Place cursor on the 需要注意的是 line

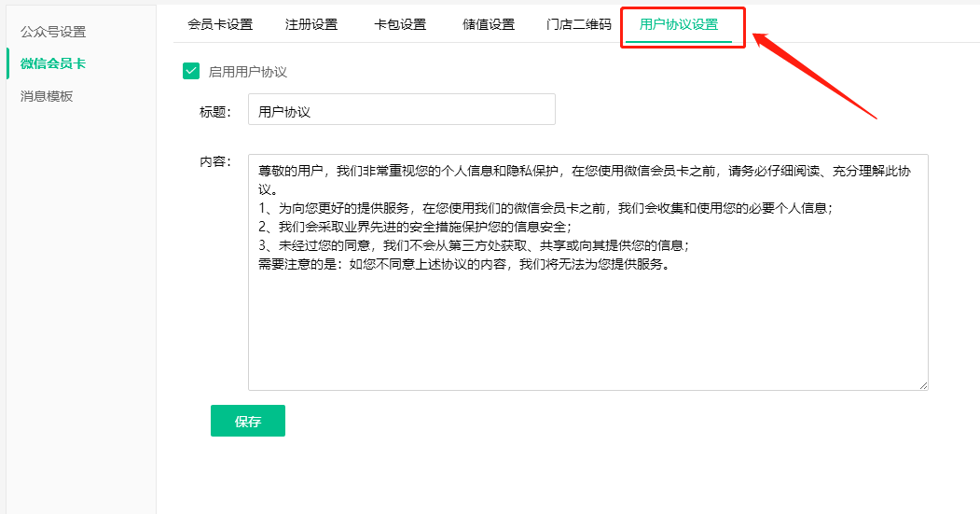(464, 264)
